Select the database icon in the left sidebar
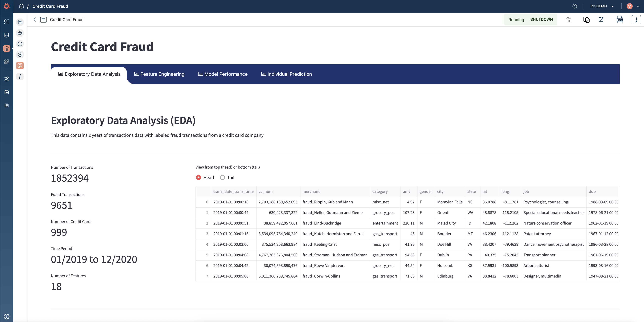Image resolution: width=644 pixels, height=322 pixels. [x=6, y=35]
